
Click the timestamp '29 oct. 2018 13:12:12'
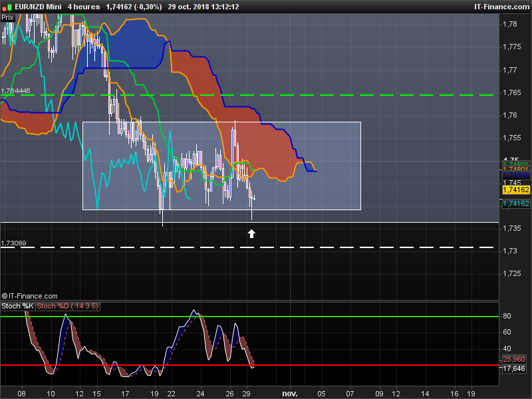click(203, 7)
